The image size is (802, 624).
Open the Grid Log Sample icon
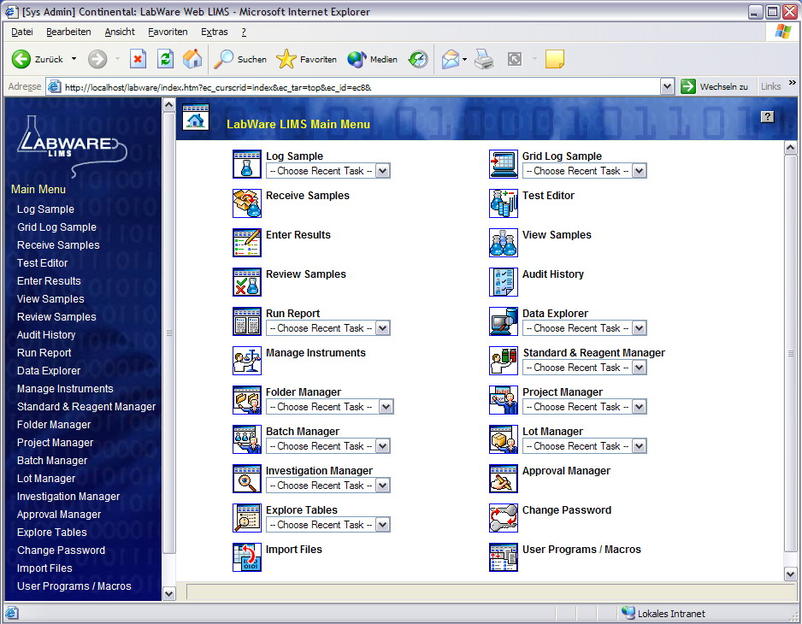point(503,164)
